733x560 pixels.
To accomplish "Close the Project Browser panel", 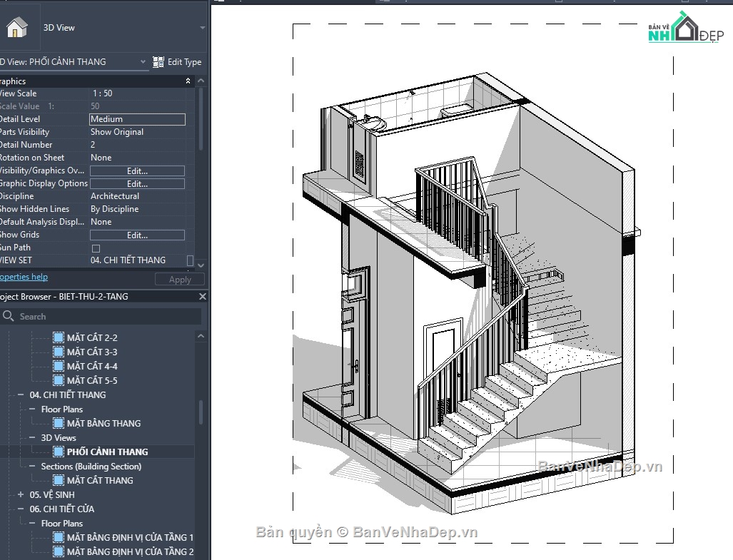I will 203,296.
